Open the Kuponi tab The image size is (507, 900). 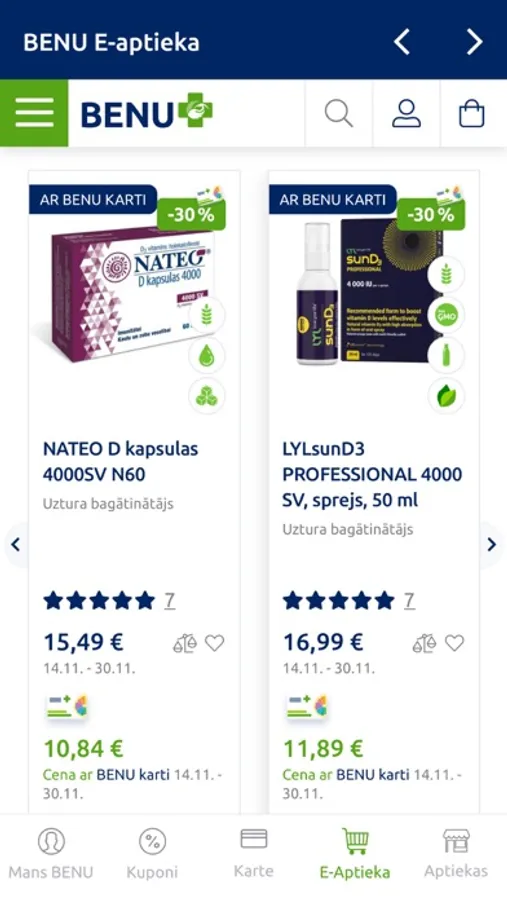point(152,854)
